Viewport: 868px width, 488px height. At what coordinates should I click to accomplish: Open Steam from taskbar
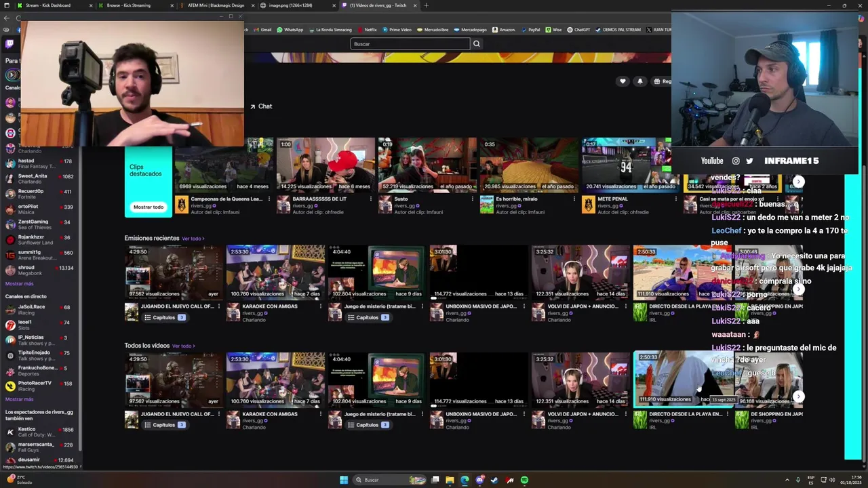pyautogui.click(x=494, y=480)
